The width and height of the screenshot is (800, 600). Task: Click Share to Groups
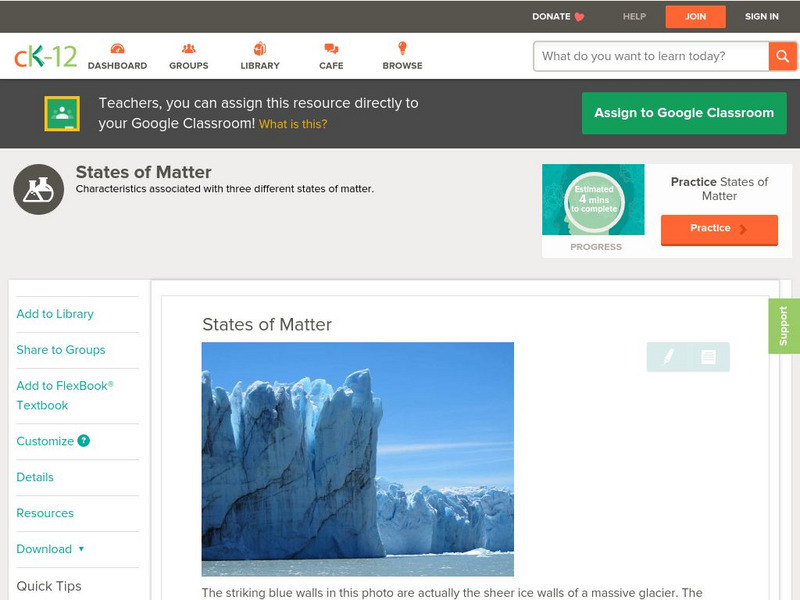(x=61, y=350)
